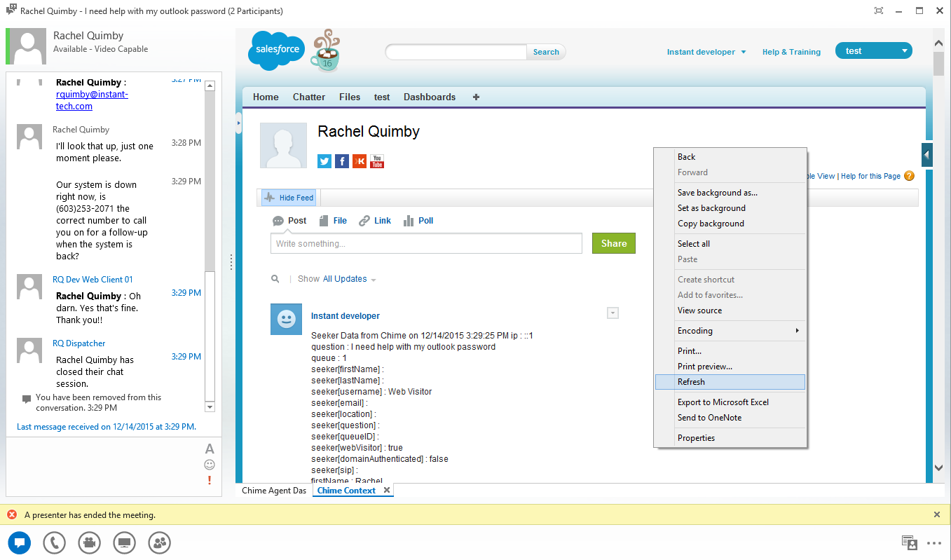Open the font formatting A icon

point(209,449)
